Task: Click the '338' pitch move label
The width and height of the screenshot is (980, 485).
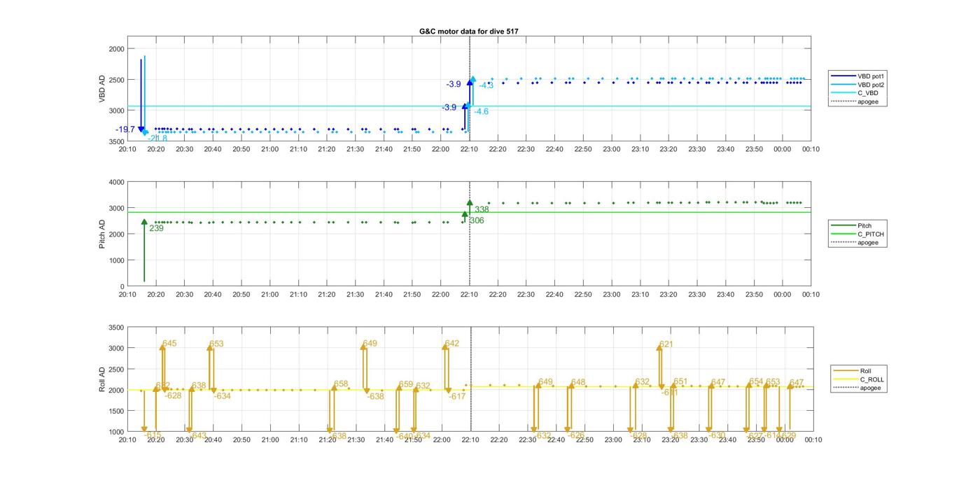Action: click(x=482, y=209)
